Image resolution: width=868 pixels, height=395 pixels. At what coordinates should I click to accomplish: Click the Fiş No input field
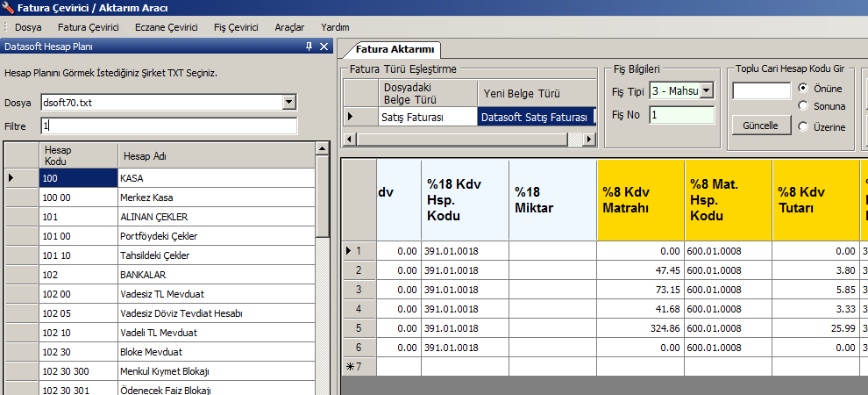[681, 115]
